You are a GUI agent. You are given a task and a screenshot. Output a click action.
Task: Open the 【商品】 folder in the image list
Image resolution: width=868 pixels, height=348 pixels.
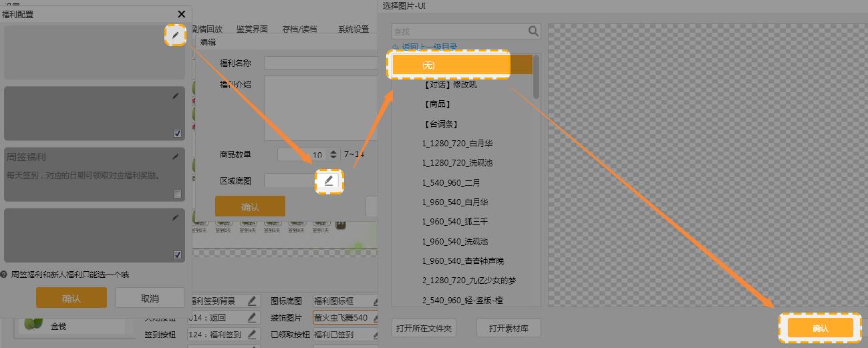pos(437,104)
